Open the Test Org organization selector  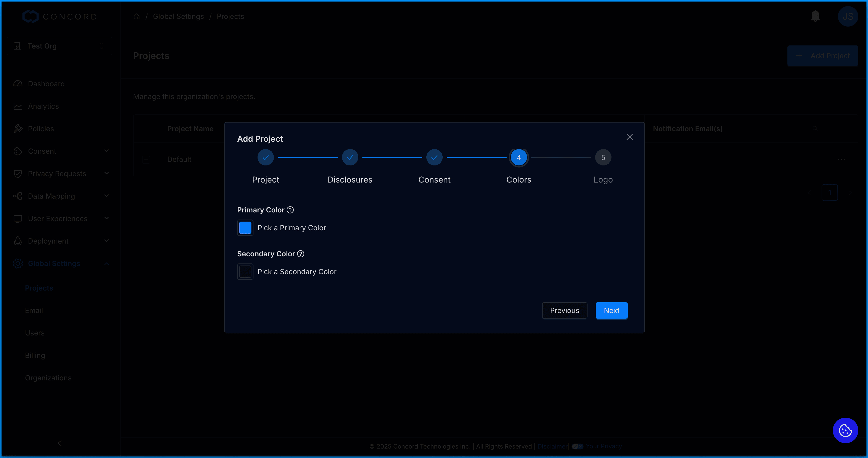pos(59,46)
